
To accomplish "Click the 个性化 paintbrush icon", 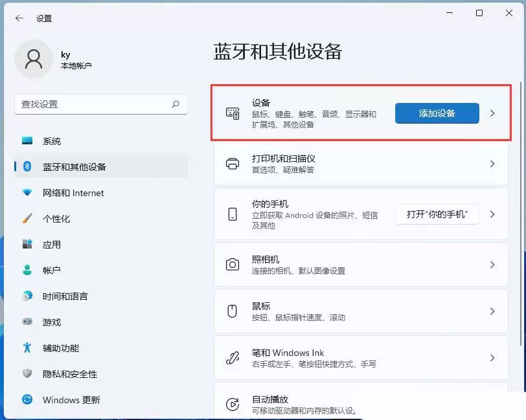I will click(26, 219).
